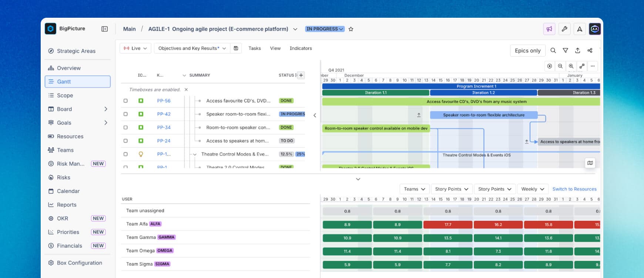Open the announcements megaphone icon
Viewport: 644px width, 278px height.
click(549, 29)
